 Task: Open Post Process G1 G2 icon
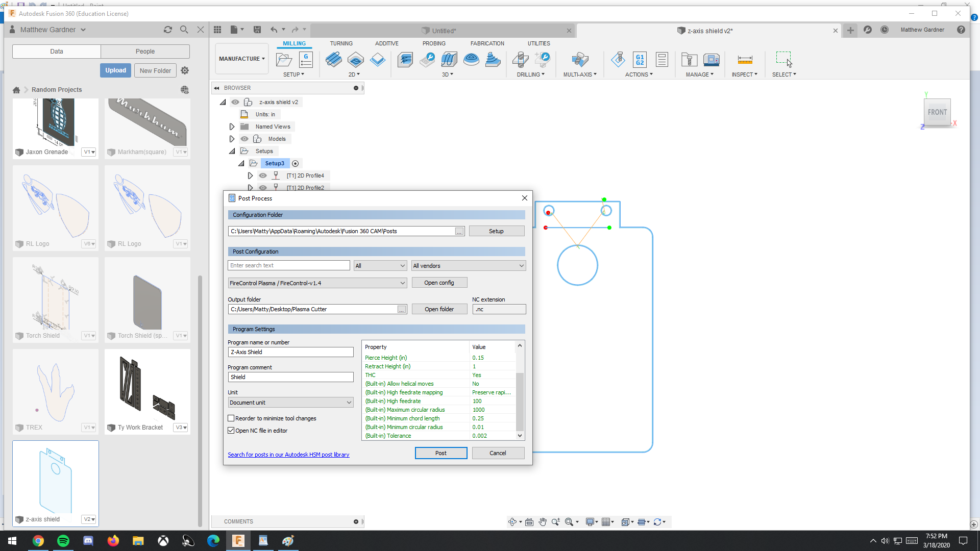pos(640,60)
